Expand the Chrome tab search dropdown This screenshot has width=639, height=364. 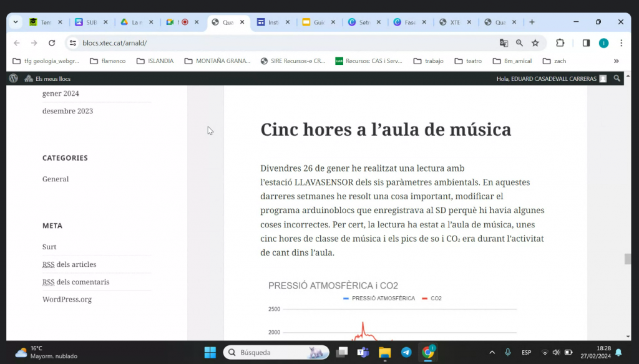[x=16, y=22]
